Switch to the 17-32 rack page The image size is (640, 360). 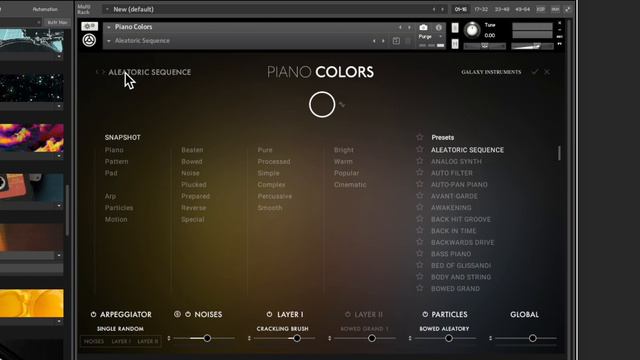[x=481, y=9]
